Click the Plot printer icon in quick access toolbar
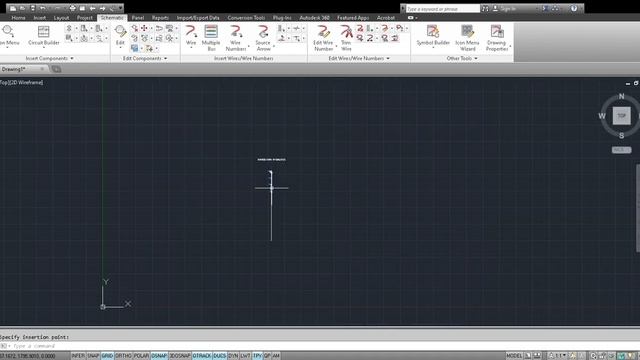Viewport: 640px width, 360px height. click(73, 8)
